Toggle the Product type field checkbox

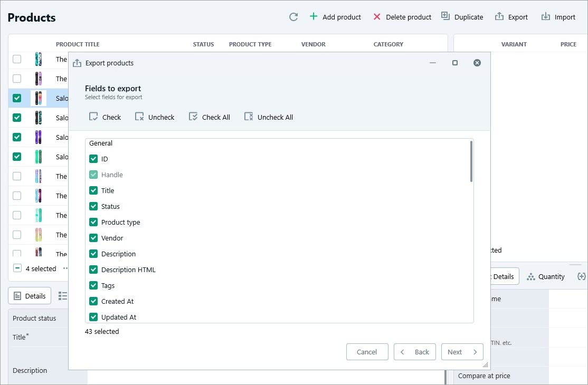tap(93, 222)
